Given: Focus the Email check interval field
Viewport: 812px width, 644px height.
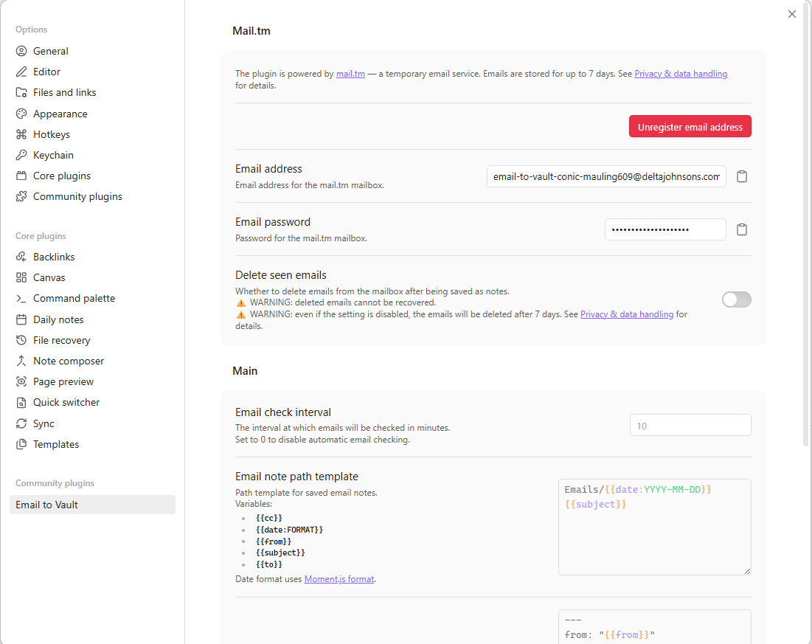Looking at the screenshot, I should pyautogui.click(x=690, y=426).
